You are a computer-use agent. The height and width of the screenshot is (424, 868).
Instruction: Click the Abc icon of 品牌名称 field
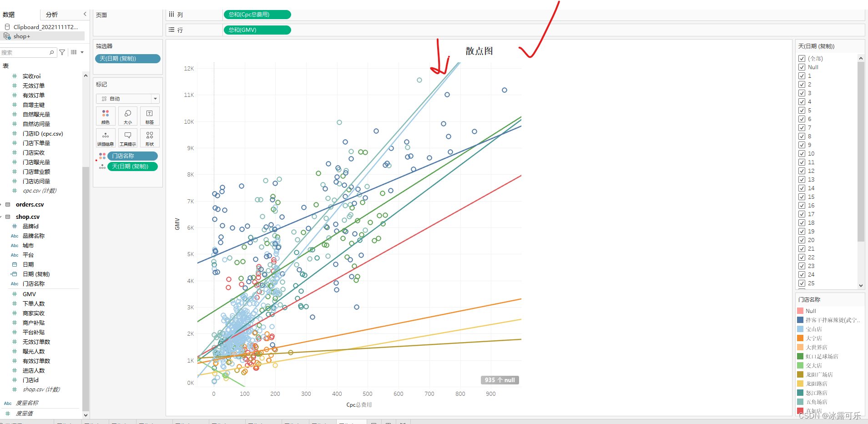[x=15, y=236]
